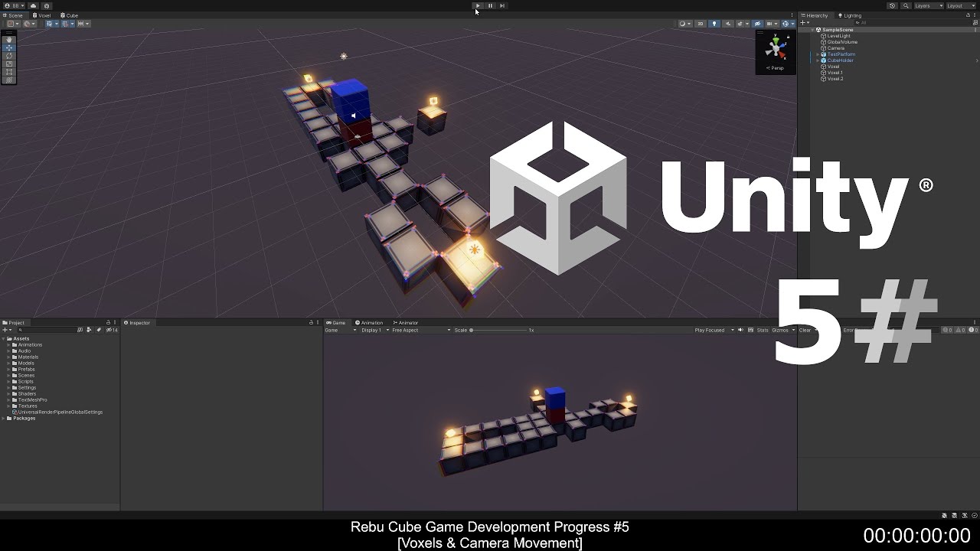Open the undo History icon
The width and height of the screenshot is (980, 551).
tap(892, 5)
